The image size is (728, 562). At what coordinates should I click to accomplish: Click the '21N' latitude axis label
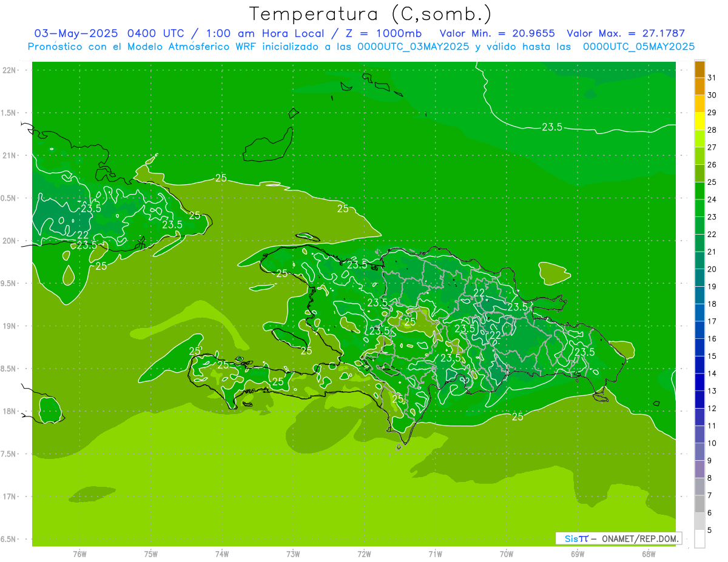[x=10, y=155]
